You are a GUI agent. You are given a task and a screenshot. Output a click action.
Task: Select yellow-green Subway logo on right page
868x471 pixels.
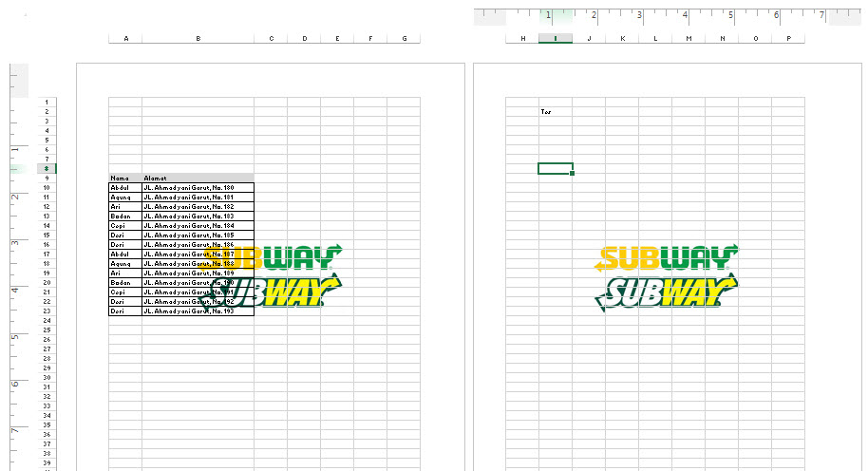[667, 258]
